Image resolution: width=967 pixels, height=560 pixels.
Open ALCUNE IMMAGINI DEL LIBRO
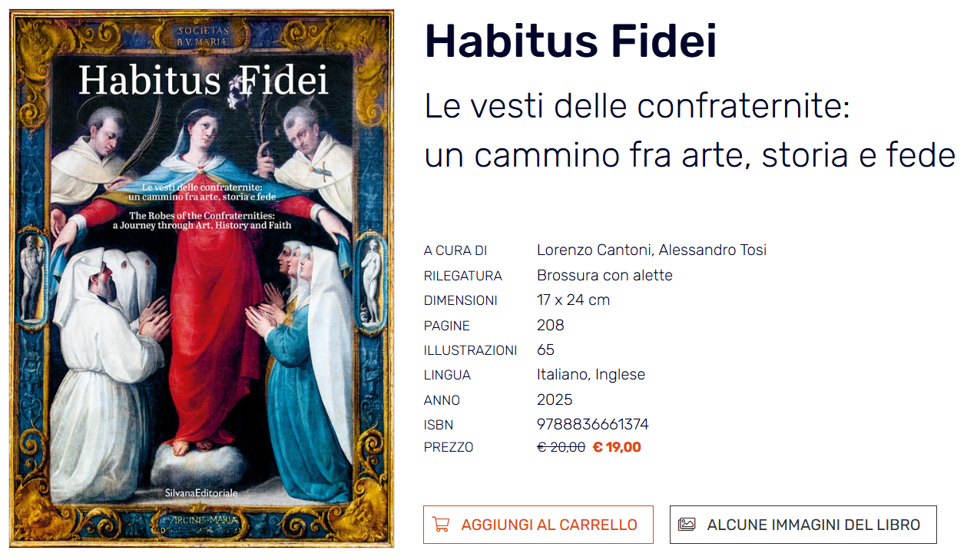pyautogui.click(x=813, y=525)
